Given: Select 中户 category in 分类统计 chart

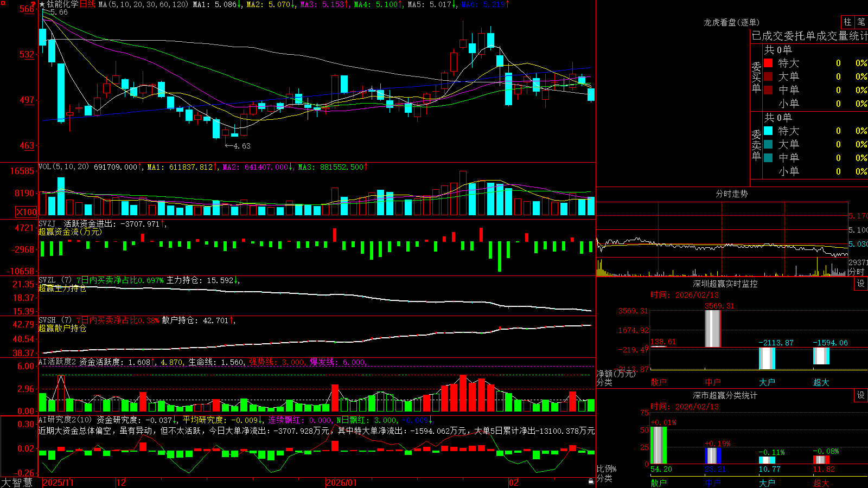Looking at the screenshot, I should point(713,483).
